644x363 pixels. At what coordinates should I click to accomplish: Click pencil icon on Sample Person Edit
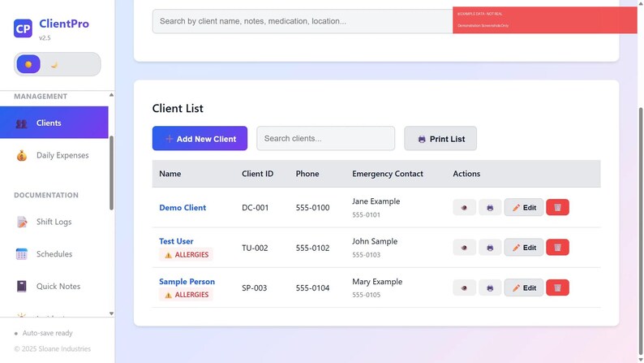pyautogui.click(x=517, y=288)
